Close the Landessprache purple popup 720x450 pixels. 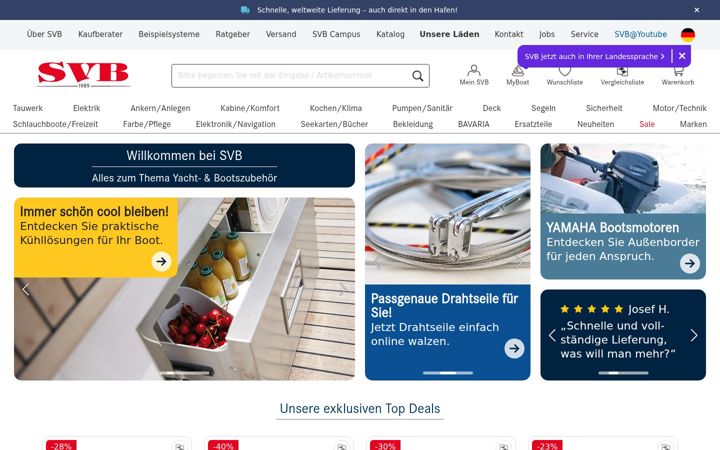click(x=682, y=56)
